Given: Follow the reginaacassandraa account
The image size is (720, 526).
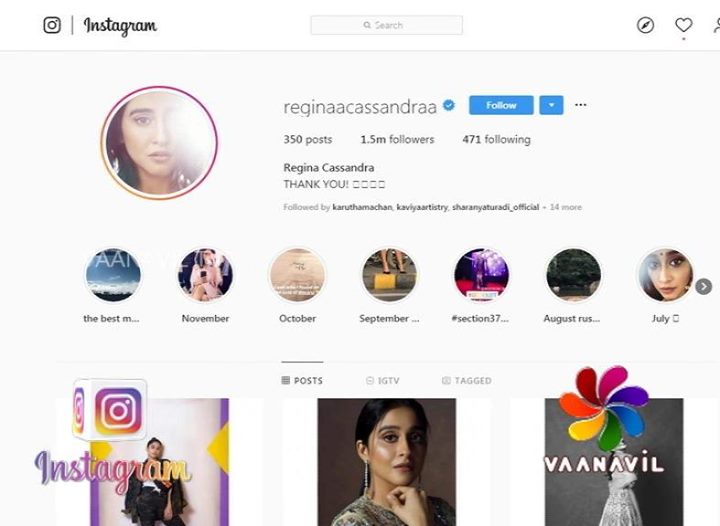Looking at the screenshot, I should click(501, 105).
